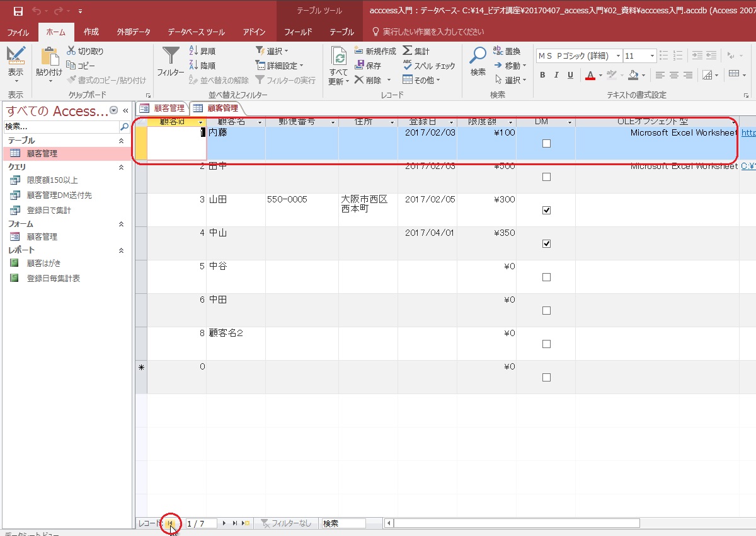Open report 顧客はがき
The width and height of the screenshot is (756, 536).
click(x=43, y=263)
